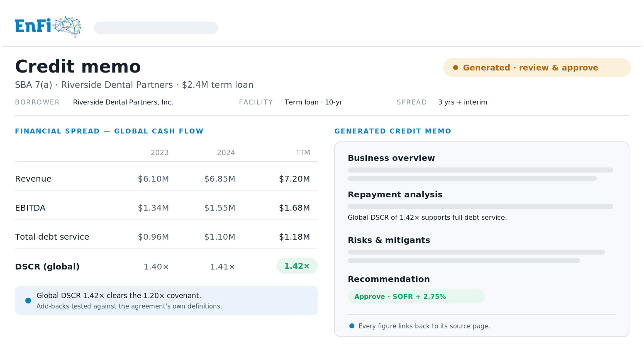Click the add-backs tested note line
The width and height of the screenshot is (644, 352).
(x=129, y=306)
